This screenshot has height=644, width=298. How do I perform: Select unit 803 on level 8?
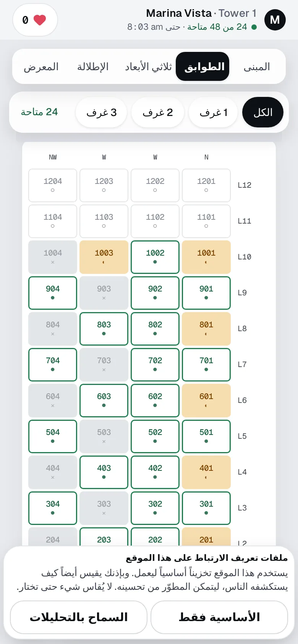[104, 329]
